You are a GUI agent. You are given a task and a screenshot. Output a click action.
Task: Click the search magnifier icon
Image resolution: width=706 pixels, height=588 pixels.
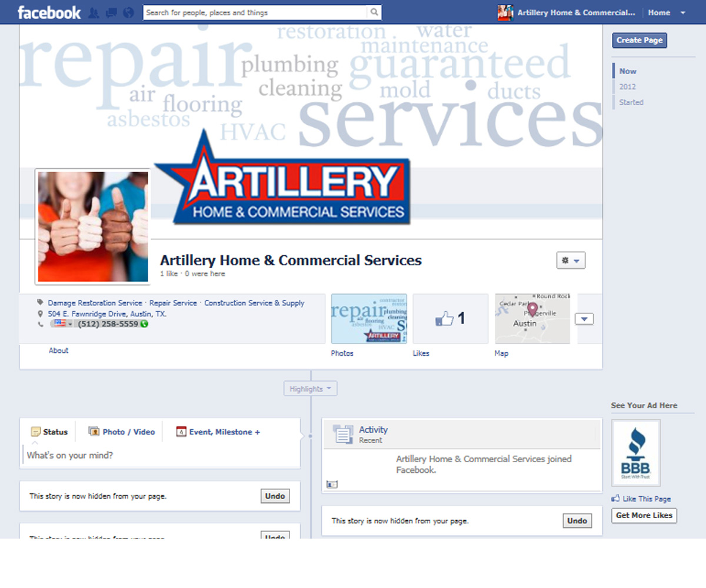point(375,12)
